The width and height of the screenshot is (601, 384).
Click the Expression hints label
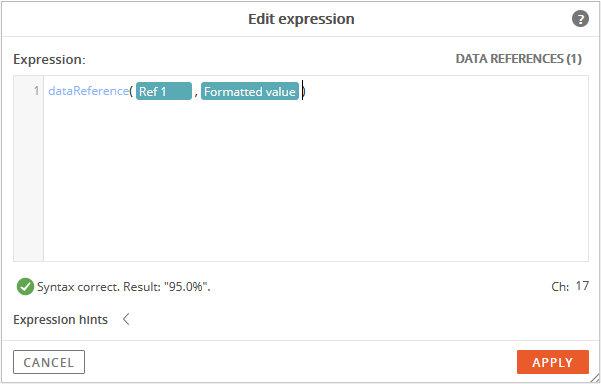click(x=60, y=319)
